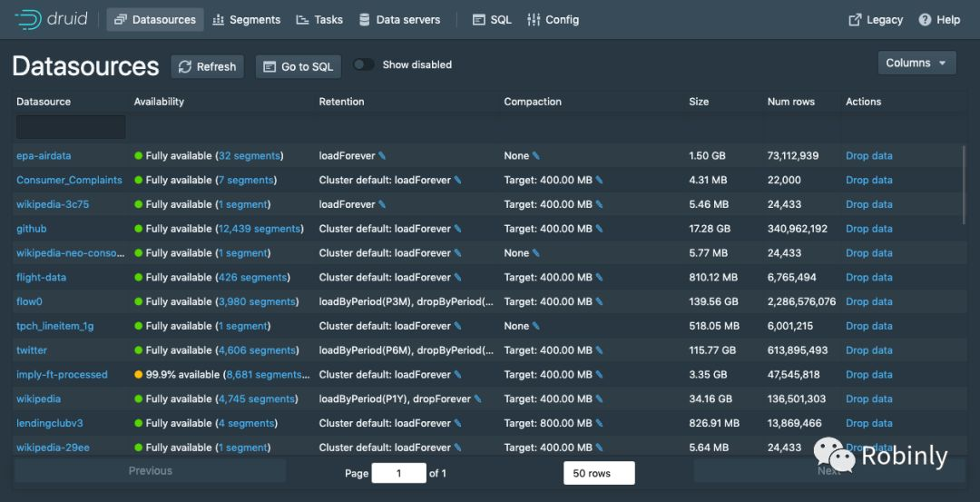Open the Data servers tab

pos(399,20)
